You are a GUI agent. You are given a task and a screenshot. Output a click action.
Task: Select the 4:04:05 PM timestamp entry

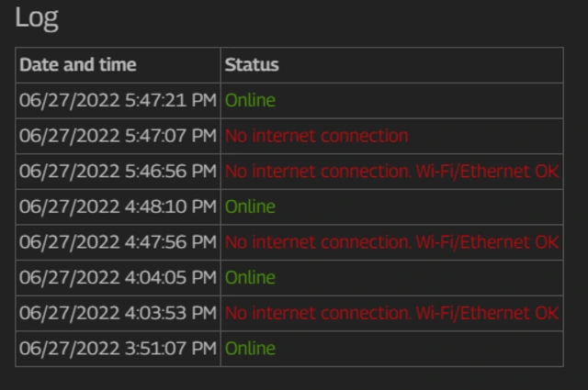point(118,277)
